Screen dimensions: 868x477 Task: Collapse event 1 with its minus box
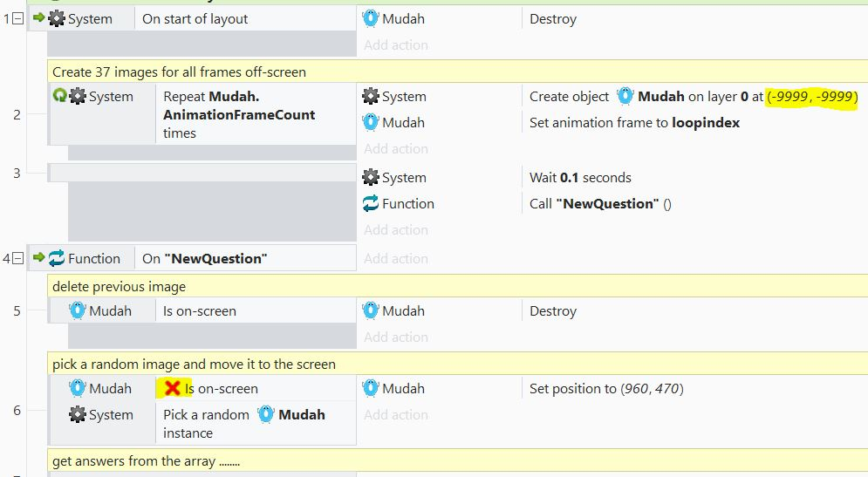click(17, 19)
